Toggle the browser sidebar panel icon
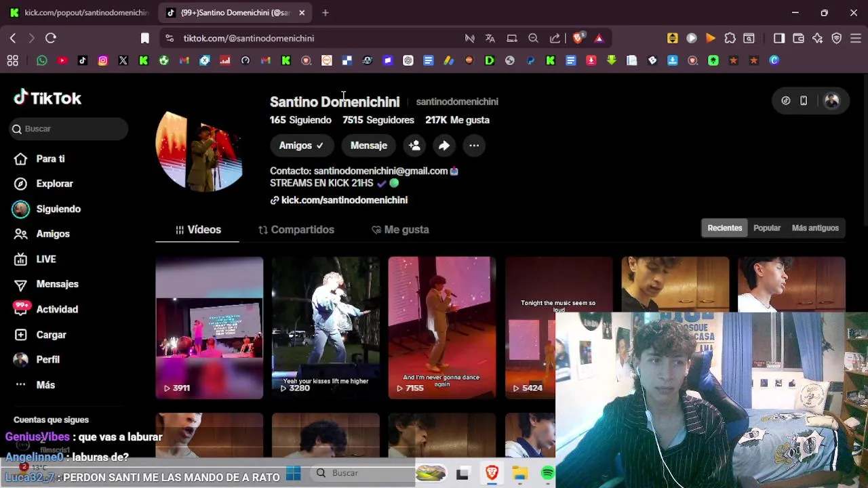 coord(779,38)
